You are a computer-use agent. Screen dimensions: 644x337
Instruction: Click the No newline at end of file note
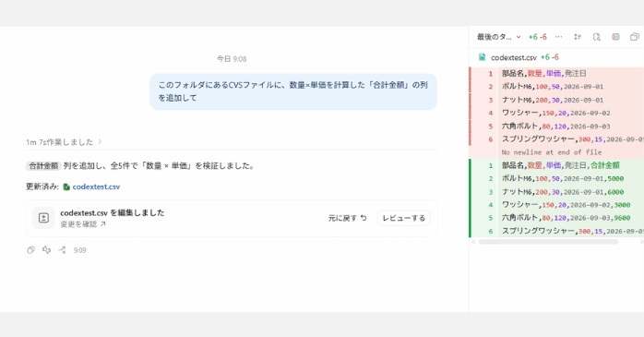pos(551,152)
